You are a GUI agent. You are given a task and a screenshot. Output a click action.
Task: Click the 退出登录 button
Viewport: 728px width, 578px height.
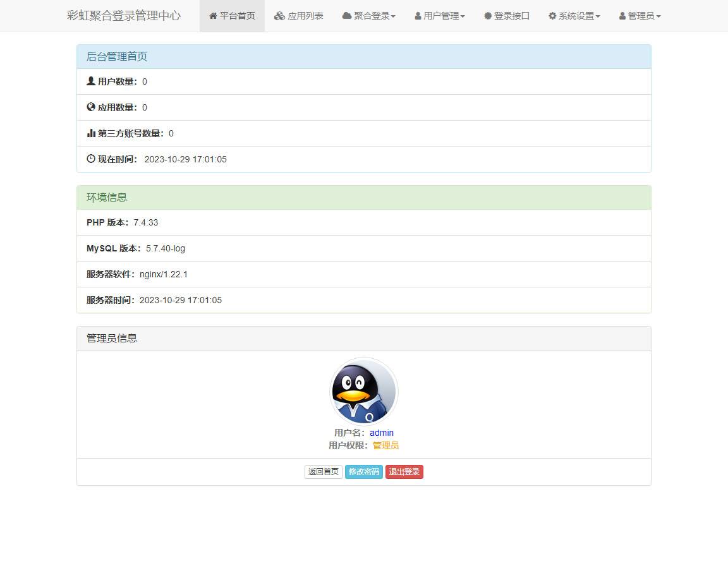[x=404, y=471]
